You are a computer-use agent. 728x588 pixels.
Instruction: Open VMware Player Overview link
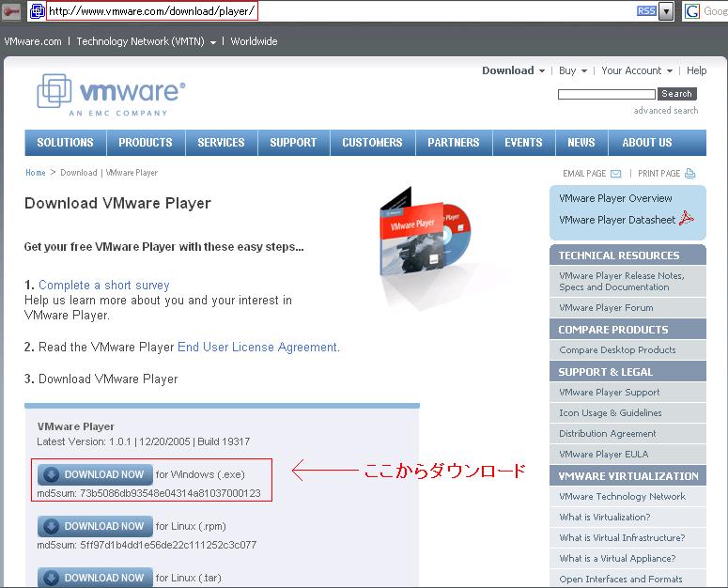pyautogui.click(x=615, y=198)
